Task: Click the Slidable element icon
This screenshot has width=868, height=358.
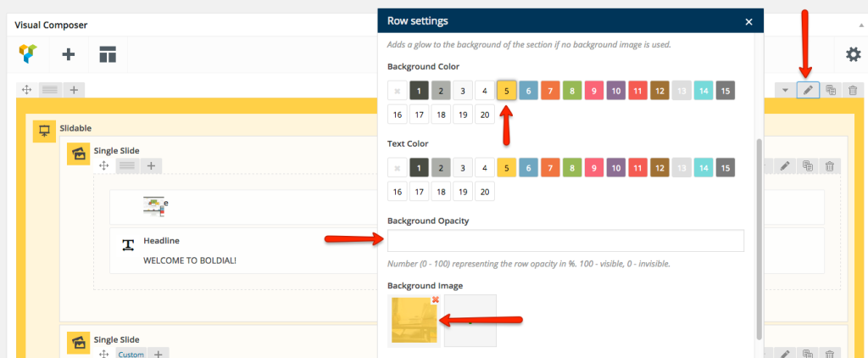Action: 44,131
